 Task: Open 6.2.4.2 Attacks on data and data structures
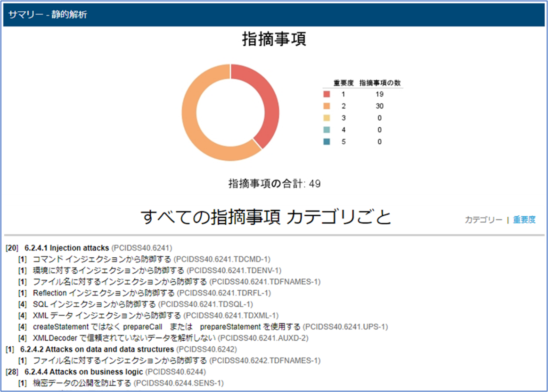[x=97, y=349]
